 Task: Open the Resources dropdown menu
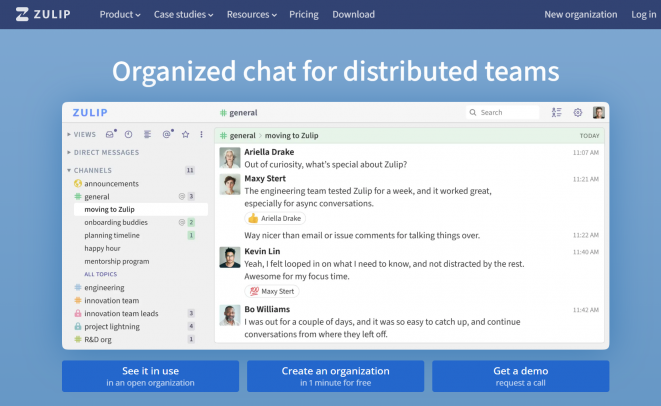(x=252, y=14)
